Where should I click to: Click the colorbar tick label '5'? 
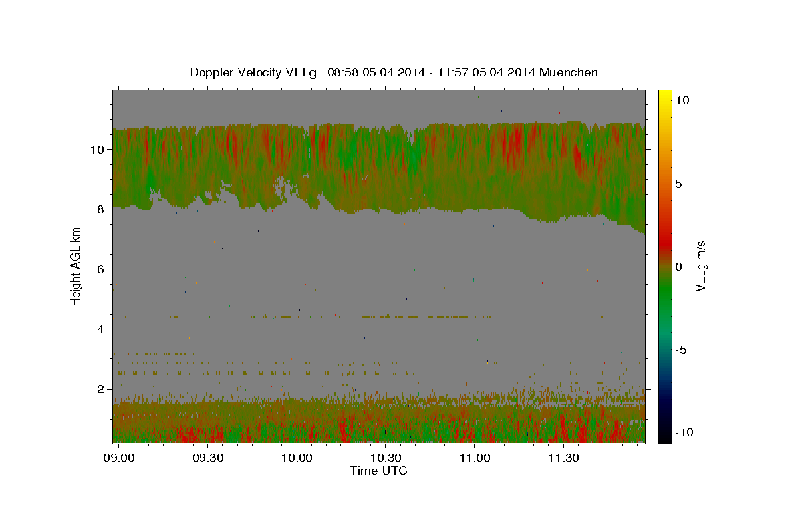678,184
